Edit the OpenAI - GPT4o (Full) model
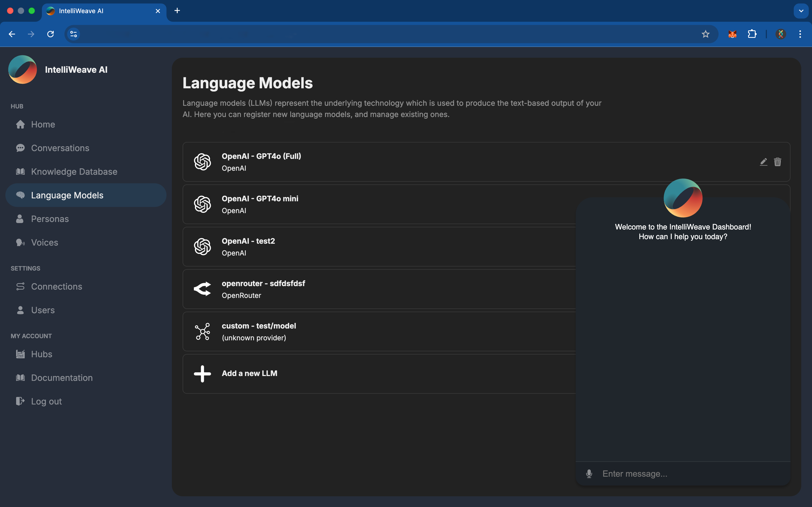Screen dimensions: 812x507 click(763, 162)
